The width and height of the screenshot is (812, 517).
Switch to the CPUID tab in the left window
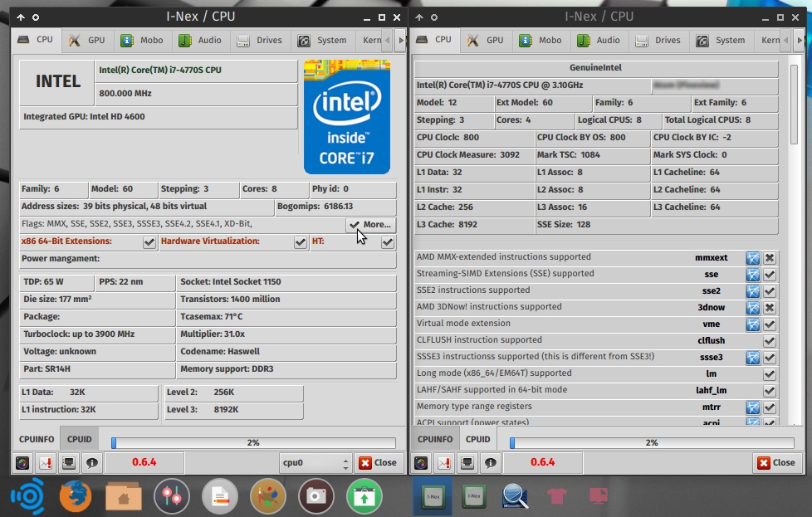pos(79,439)
